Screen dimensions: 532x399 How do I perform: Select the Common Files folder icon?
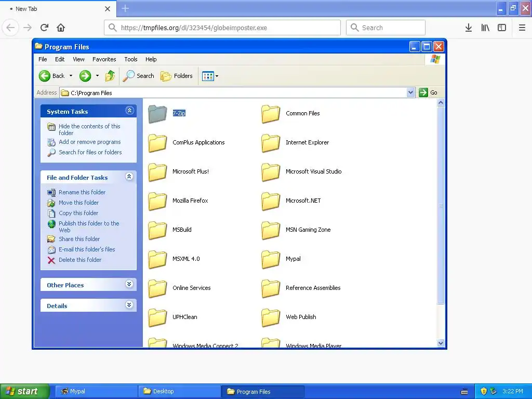[x=271, y=113]
